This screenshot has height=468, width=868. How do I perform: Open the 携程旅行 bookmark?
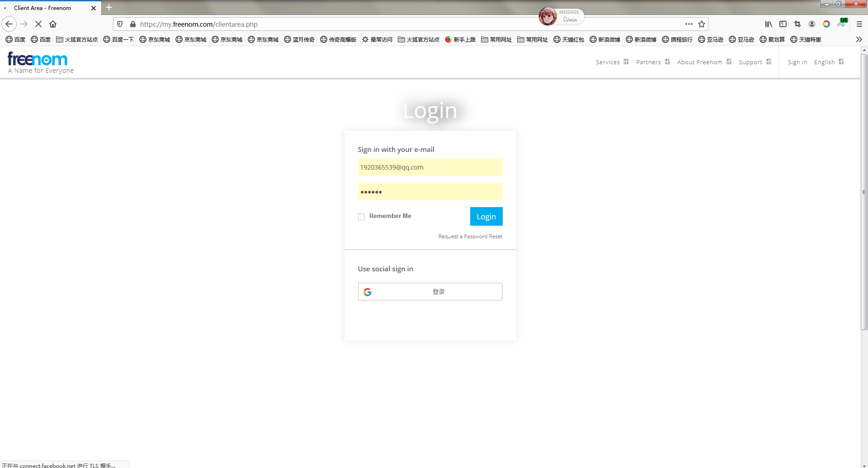click(x=677, y=40)
